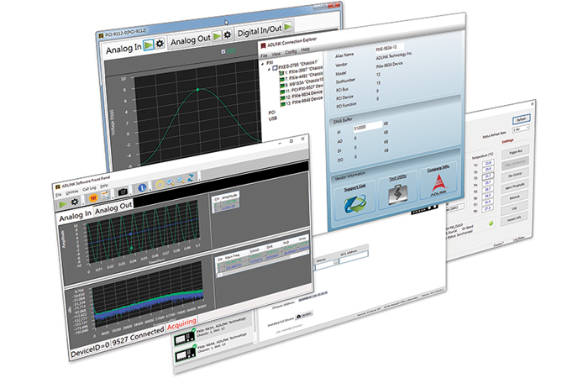Launch Test Utility briefcase icon
This screenshot has width=588, height=378.
(398, 194)
